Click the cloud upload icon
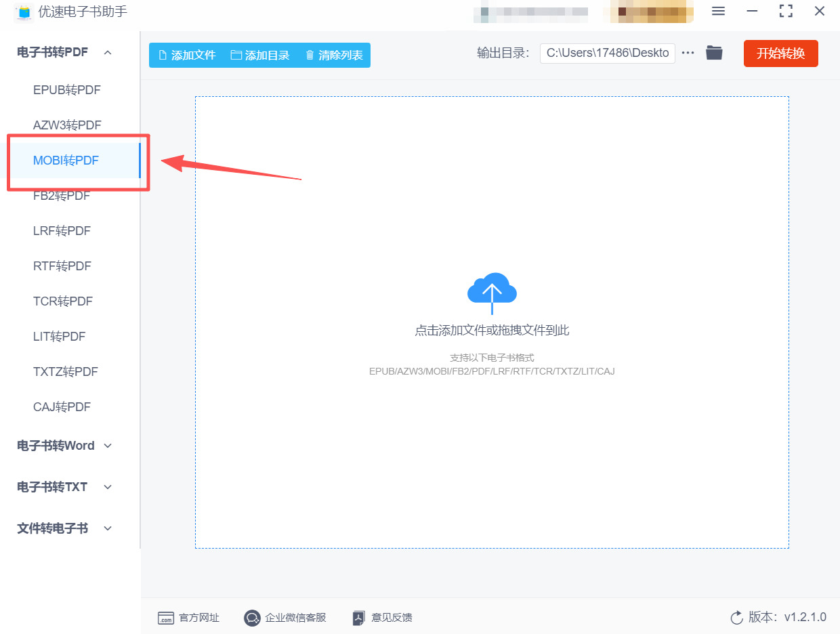Viewport: 840px width, 634px height. 492,293
